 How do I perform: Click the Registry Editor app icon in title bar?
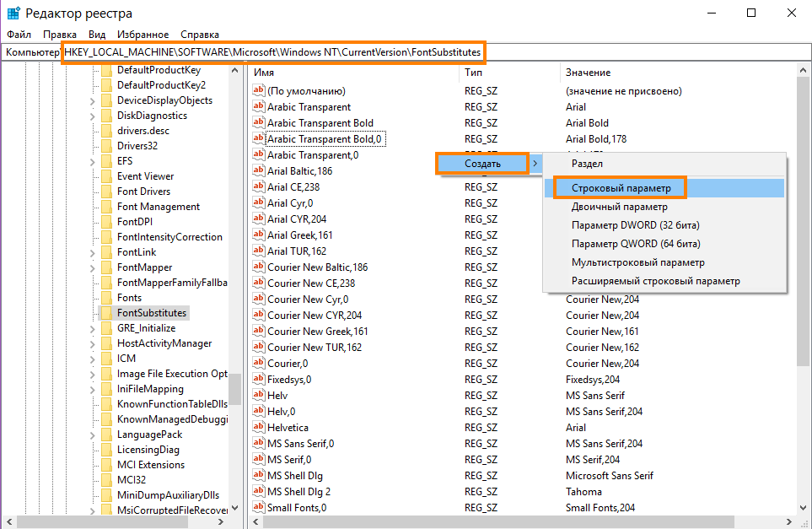click(13, 13)
